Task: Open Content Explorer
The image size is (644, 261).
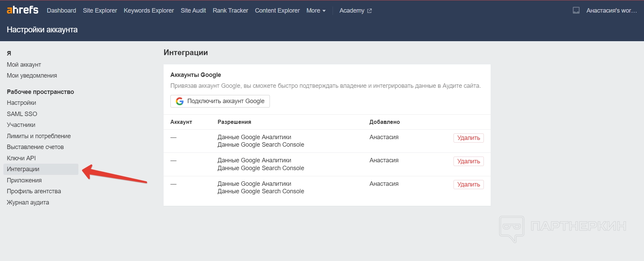Action: [277, 11]
